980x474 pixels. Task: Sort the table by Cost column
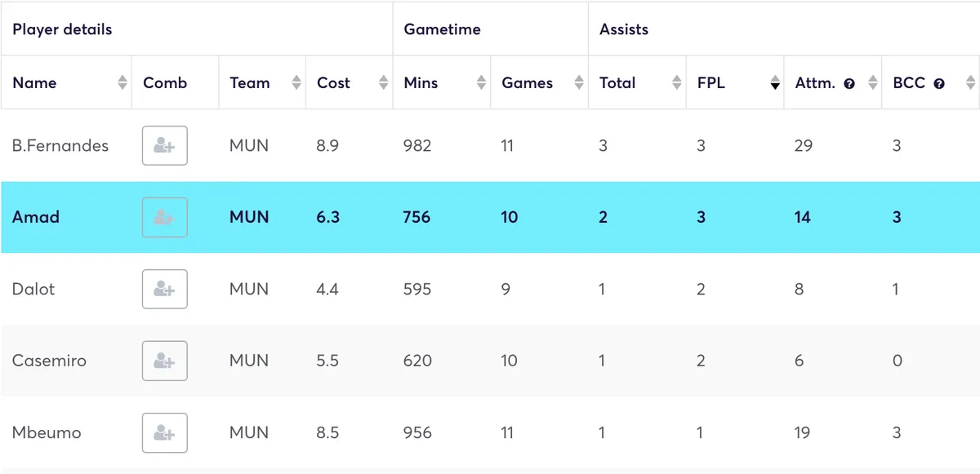(384, 82)
